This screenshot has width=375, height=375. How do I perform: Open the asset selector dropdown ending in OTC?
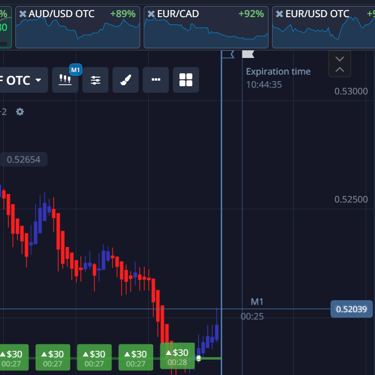coord(23,80)
